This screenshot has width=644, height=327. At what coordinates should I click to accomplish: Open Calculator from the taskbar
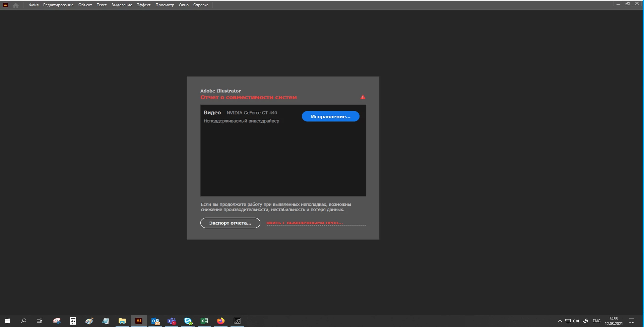(x=73, y=321)
